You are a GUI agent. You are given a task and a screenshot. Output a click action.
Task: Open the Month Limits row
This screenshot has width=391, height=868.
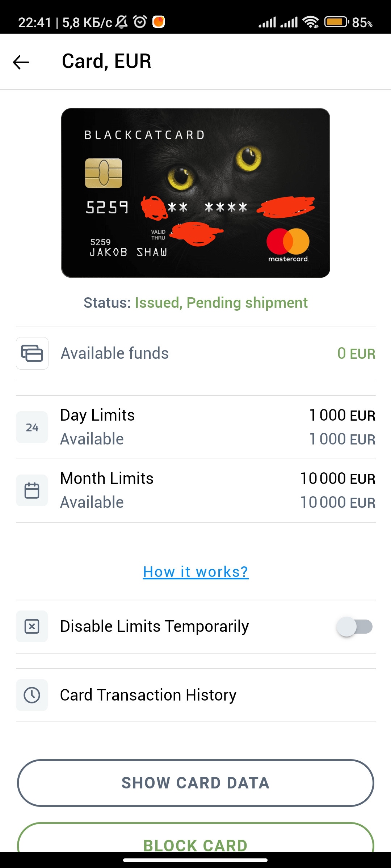tap(195, 490)
